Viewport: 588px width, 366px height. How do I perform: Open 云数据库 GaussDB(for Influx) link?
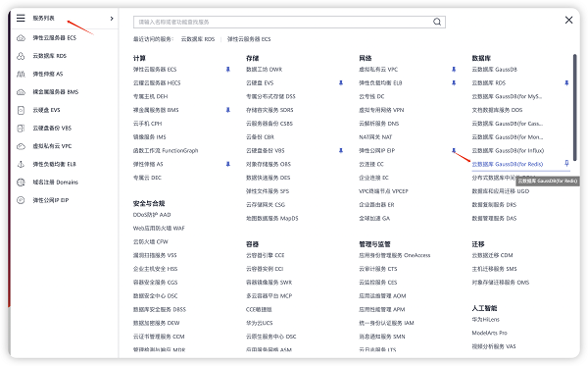508,150
